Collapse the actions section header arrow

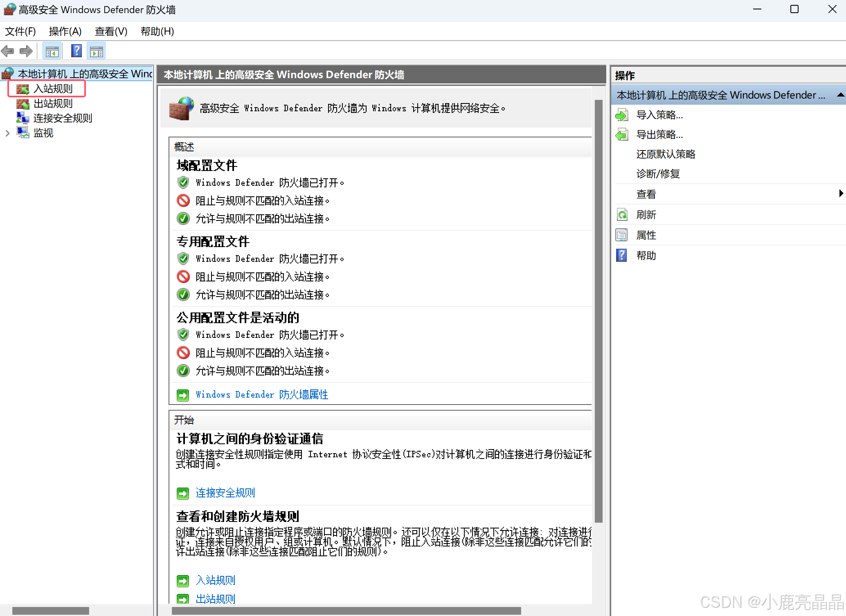[x=840, y=95]
